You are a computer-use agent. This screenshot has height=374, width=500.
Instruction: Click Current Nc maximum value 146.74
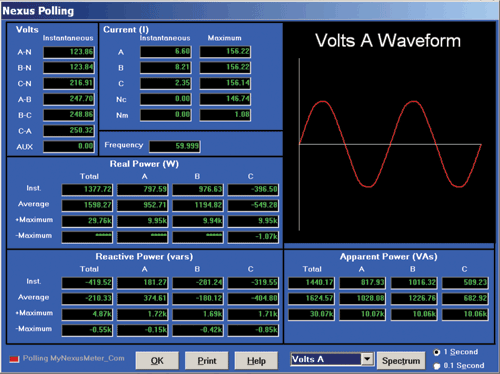pyautogui.click(x=225, y=99)
